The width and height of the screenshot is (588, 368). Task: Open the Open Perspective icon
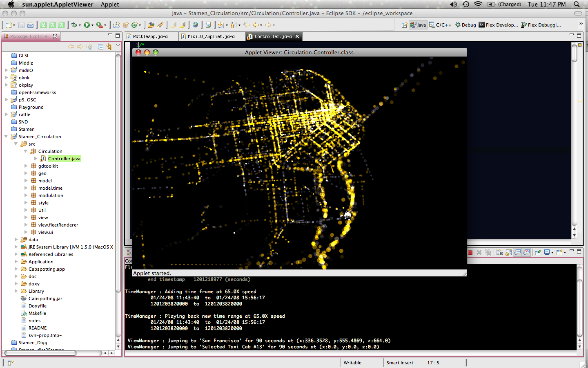click(404, 25)
